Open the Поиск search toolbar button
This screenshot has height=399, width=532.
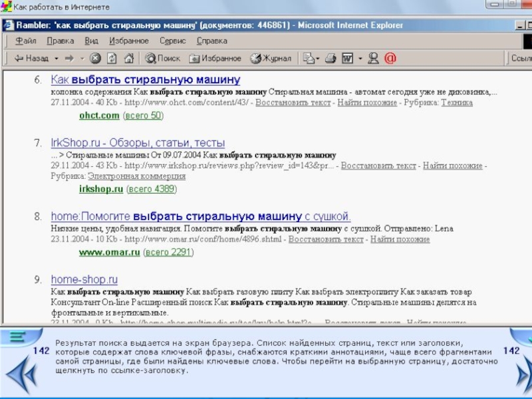tap(162, 59)
